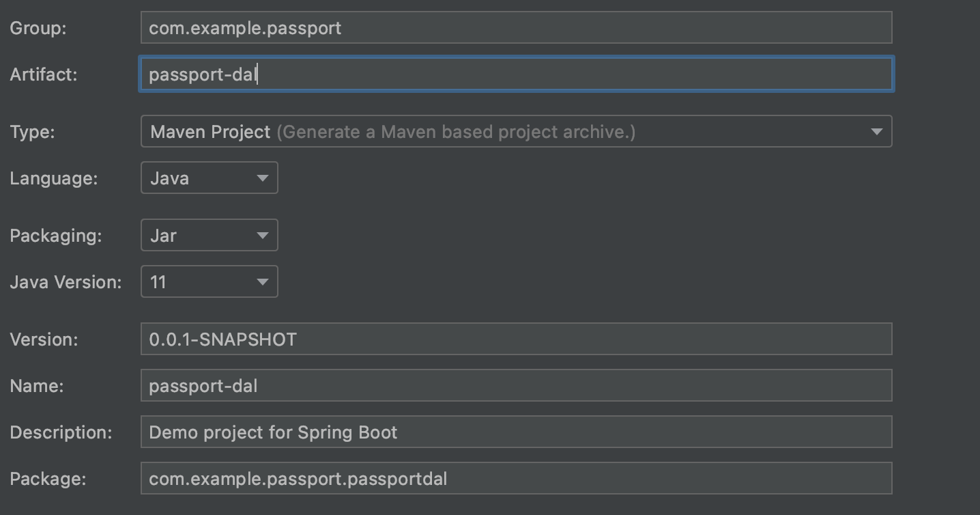The image size is (980, 515).
Task: Open the Packaging dropdown set to Jar
Action: click(209, 236)
